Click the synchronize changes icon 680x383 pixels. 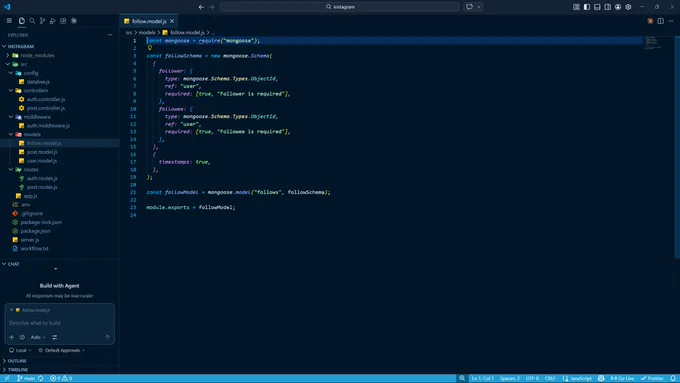41,378
